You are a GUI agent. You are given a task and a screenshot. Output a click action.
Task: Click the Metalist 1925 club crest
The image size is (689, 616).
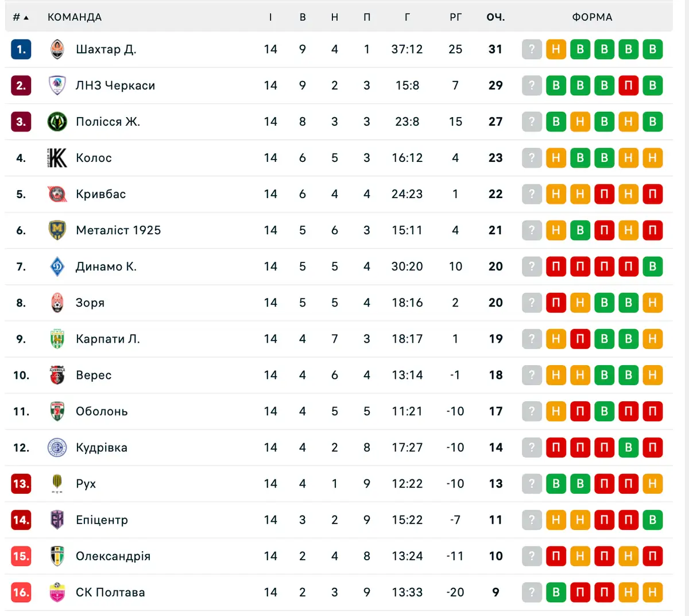coord(57,230)
